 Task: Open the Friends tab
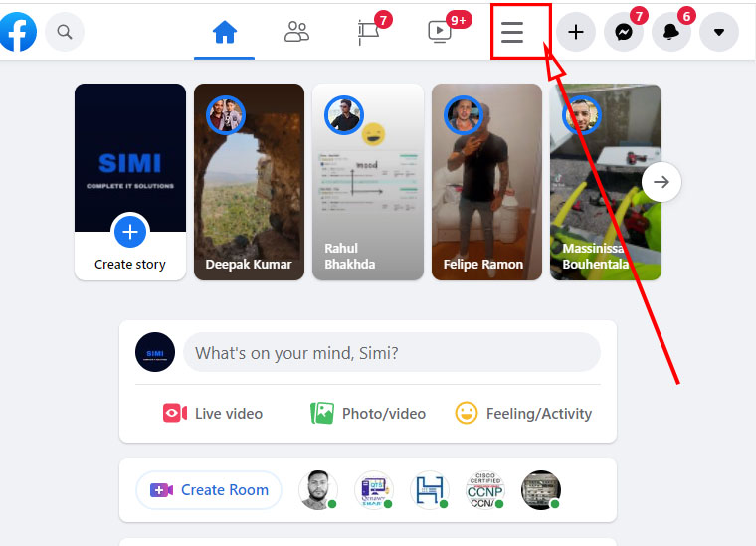click(296, 32)
